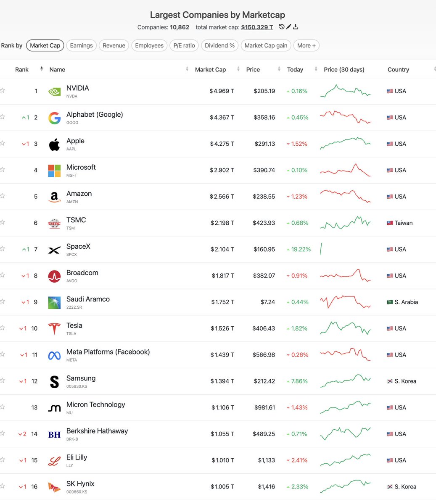Viewport: 436px width, 504px height.
Task: Click Samsung 30-day price chart
Action: [345, 381]
